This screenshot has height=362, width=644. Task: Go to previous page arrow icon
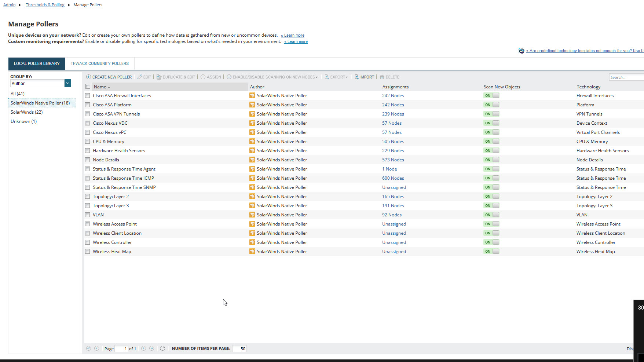[x=96, y=348]
